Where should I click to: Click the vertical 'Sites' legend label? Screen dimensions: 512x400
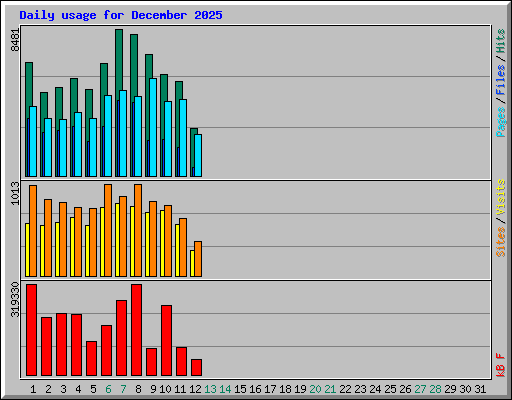(501, 242)
